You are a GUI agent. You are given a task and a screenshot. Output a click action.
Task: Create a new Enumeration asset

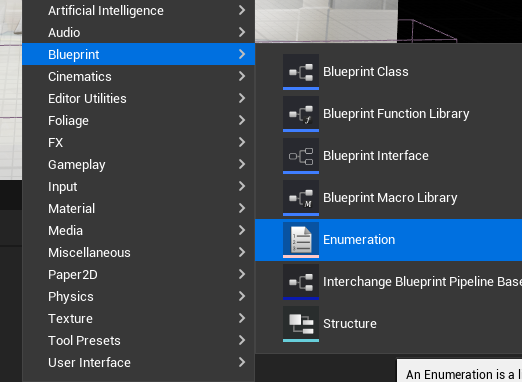pyautogui.click(x=388, y=240)
